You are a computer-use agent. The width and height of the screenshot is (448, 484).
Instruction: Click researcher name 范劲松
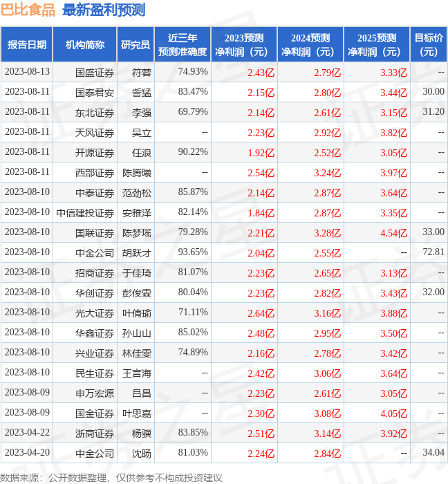(137, 193)
